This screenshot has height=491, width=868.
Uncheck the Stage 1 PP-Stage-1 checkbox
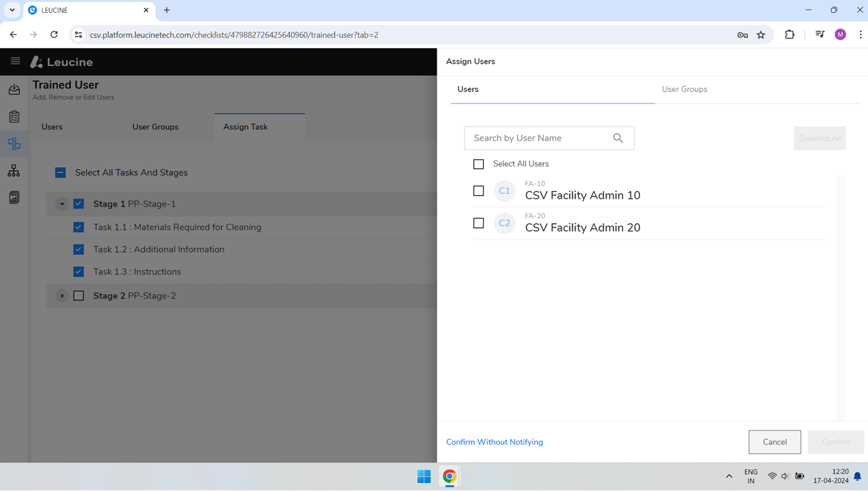pyautogui.click(x=79, y=204)
